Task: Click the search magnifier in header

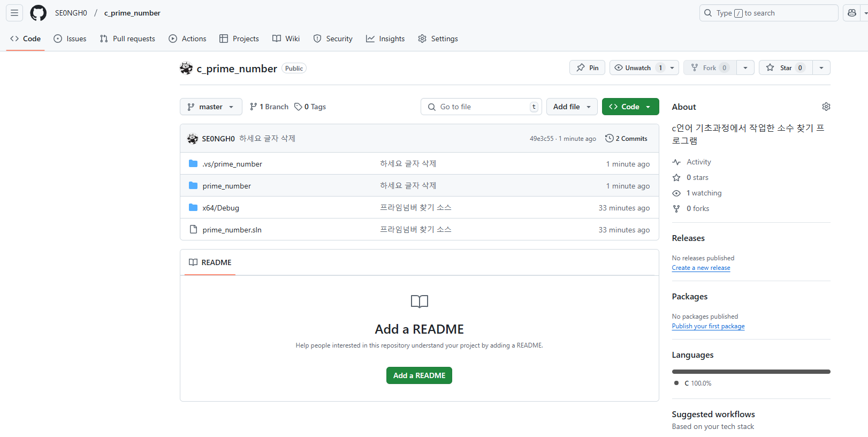Action: 708,13
